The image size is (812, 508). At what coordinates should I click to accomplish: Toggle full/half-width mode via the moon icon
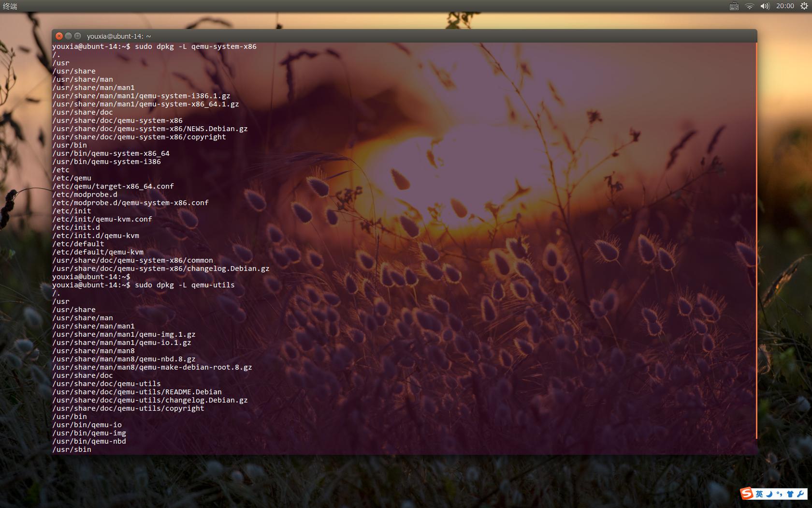tap(769, 494)
